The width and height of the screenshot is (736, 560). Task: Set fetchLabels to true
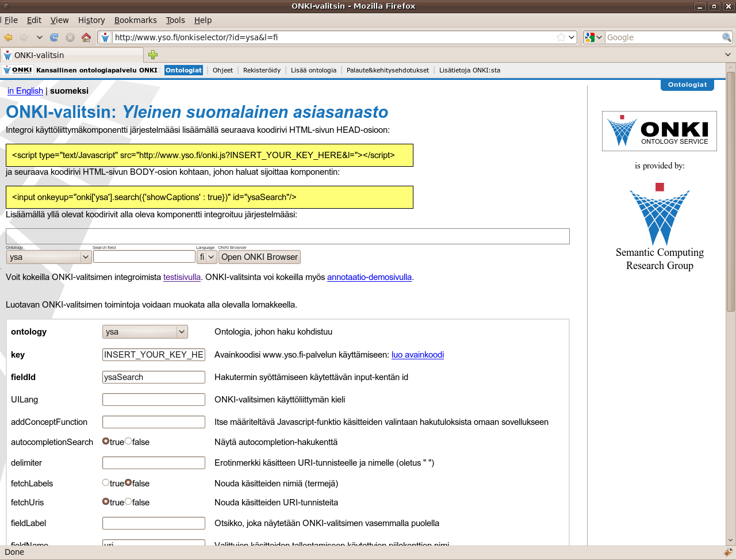pyautogui.click(x=106, y=483)
